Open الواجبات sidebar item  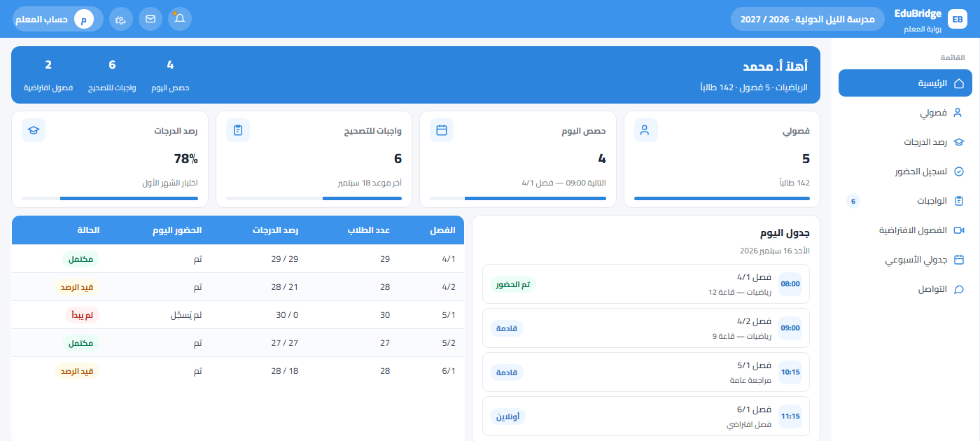pyautogui.click(x=905, y=201)
